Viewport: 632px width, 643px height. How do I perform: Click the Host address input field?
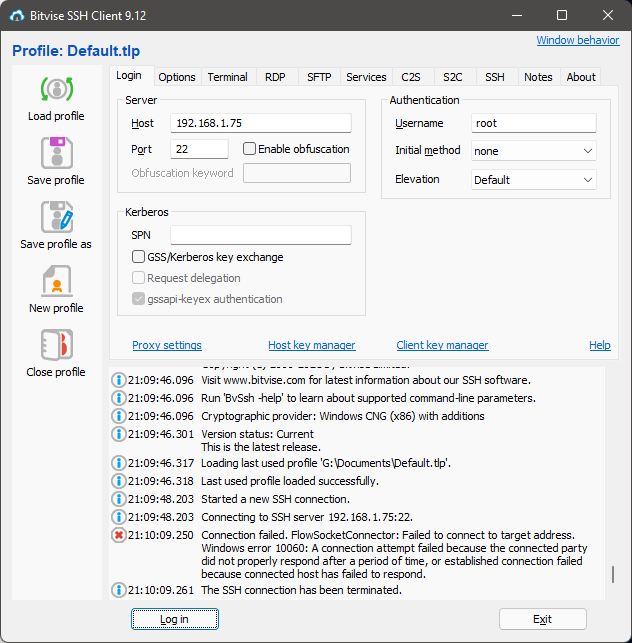coord(260,123)
